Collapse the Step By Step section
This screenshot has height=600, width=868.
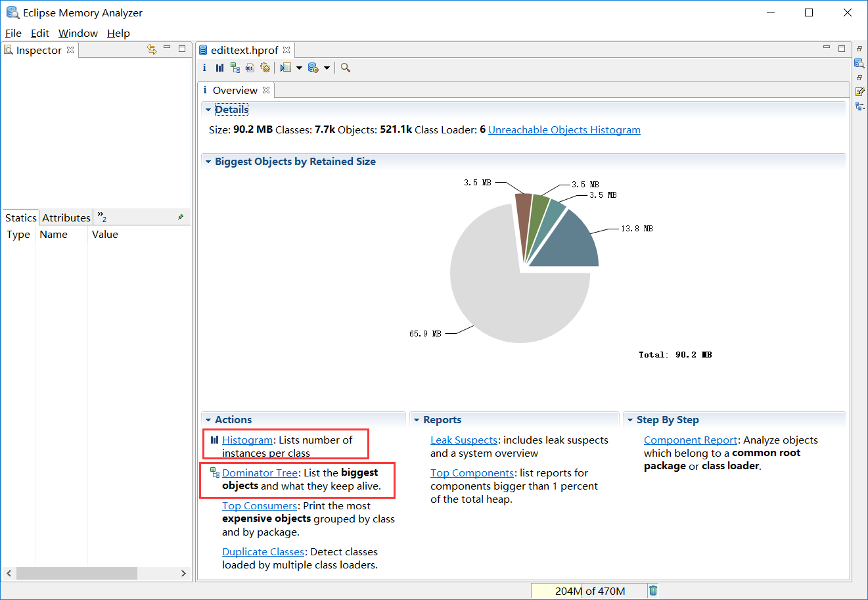[x=630, y=420]
